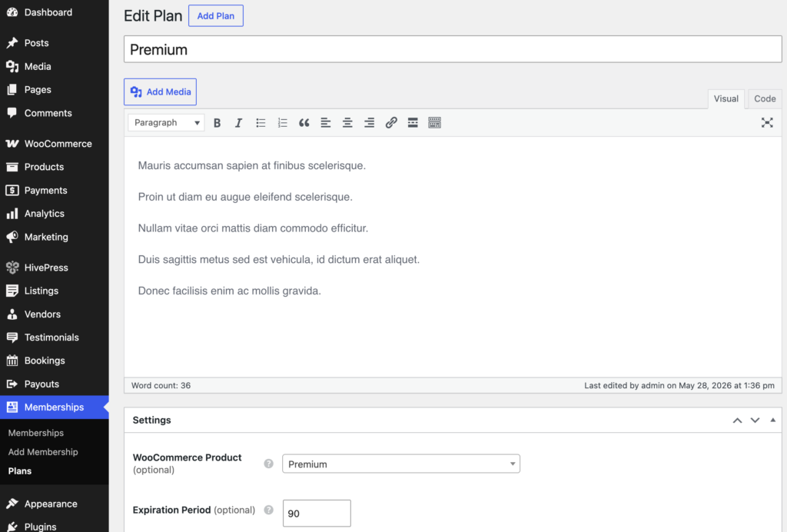Click the Settings panel header title
The width and height of the screenshot is (787, 532).
[x=151, y=420]
